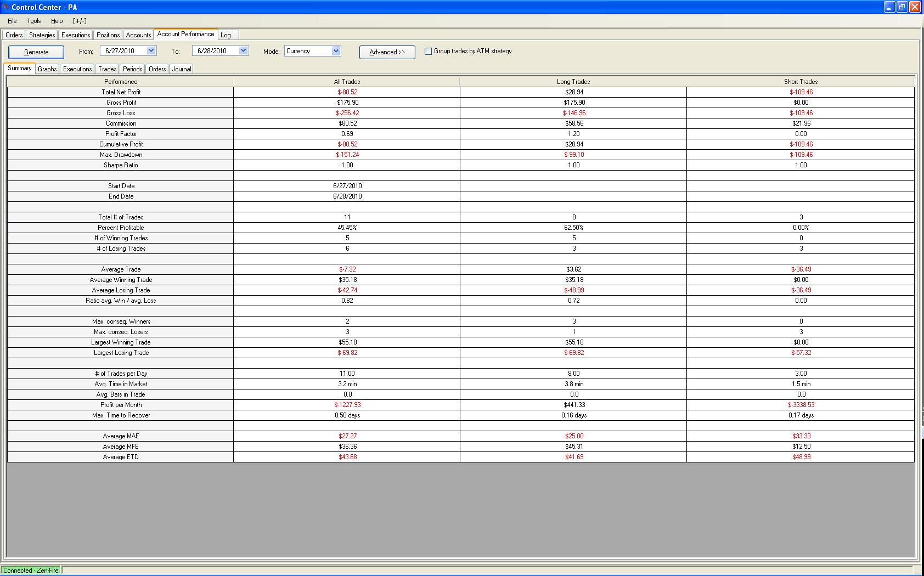
Task: Click the End Date value 6/28/2010
Action: click(347, 196)
